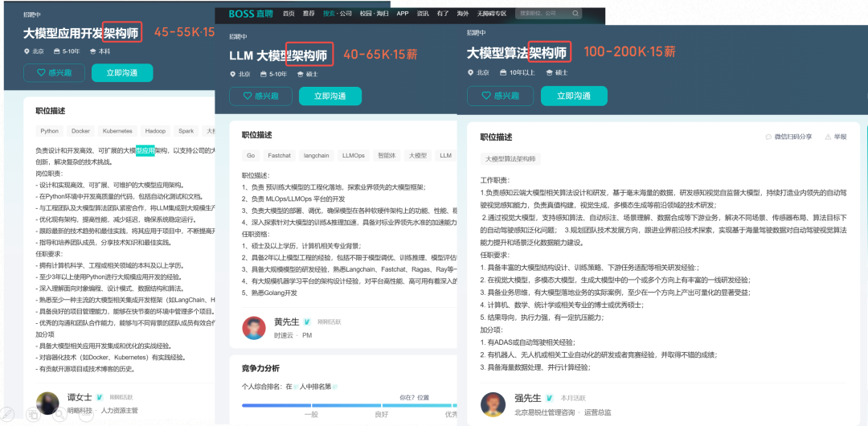This screenshot has width=868, height=426.
Task: Click the 40-65K·15薪 salary text
Action: pyautogui.click(x=380, y=55)
